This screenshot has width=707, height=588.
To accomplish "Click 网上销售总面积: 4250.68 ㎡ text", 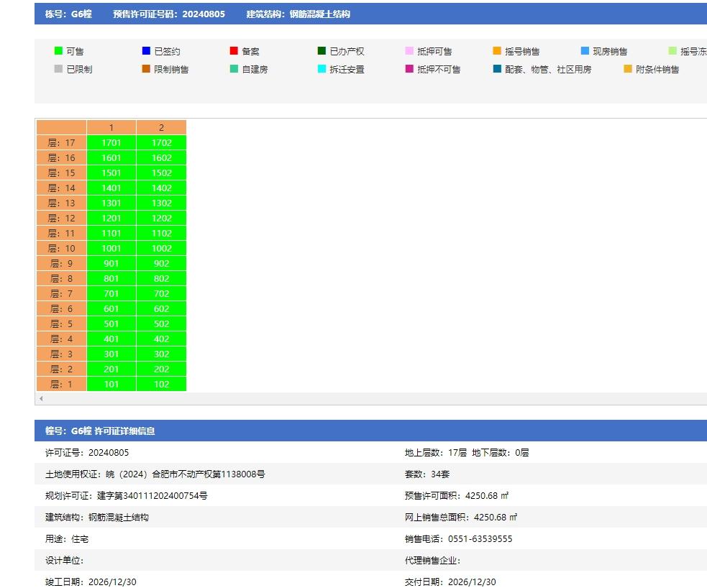I will pyautogui.click(x=461, y=518).
